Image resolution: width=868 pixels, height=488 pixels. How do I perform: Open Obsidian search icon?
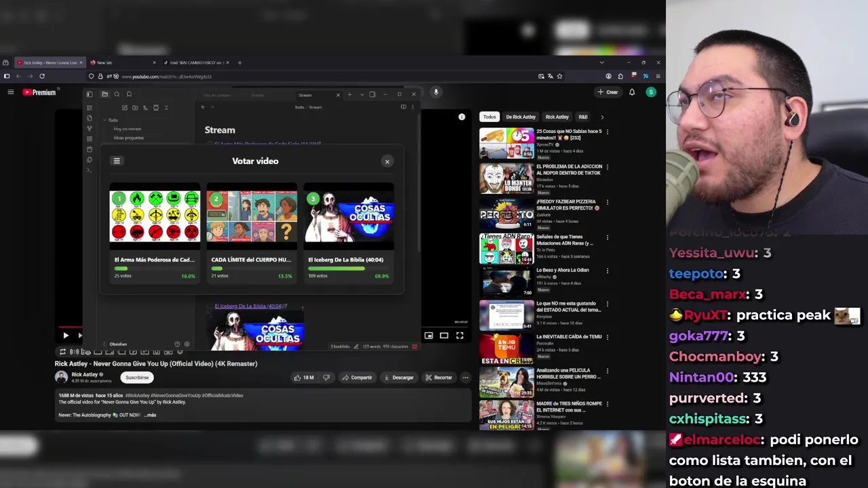pyautogui.click(x=117, y=94)
